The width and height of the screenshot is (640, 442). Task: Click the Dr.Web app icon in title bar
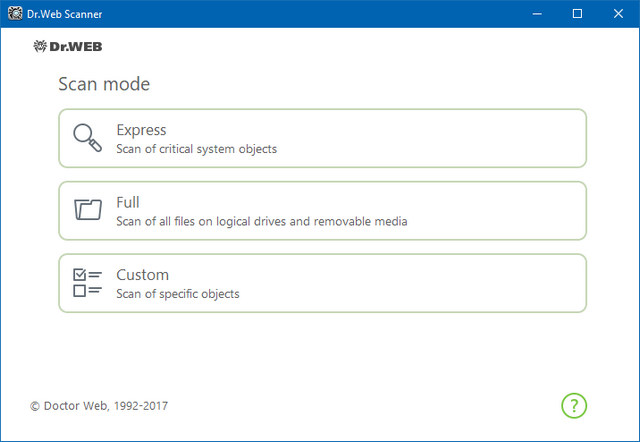coord(15,14)
